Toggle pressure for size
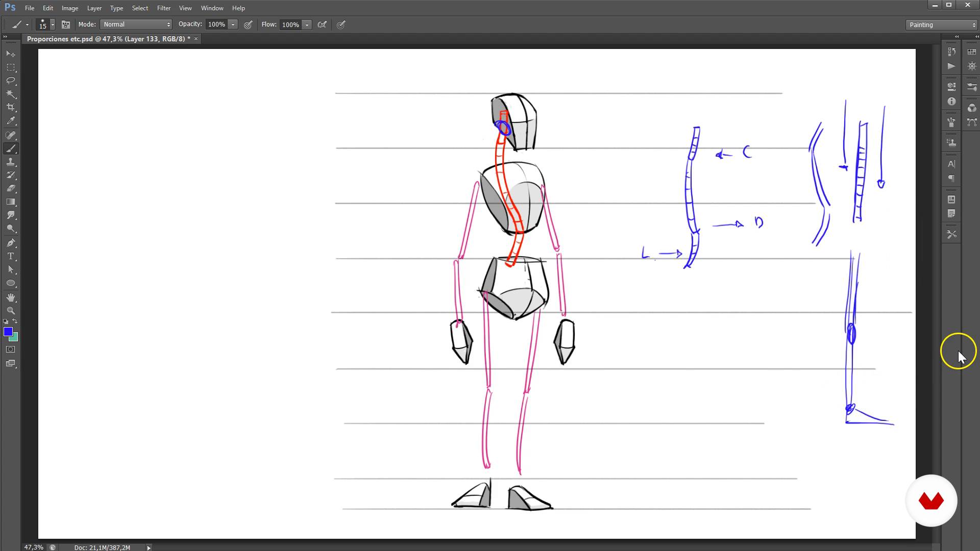 click(x=341, y=24)
